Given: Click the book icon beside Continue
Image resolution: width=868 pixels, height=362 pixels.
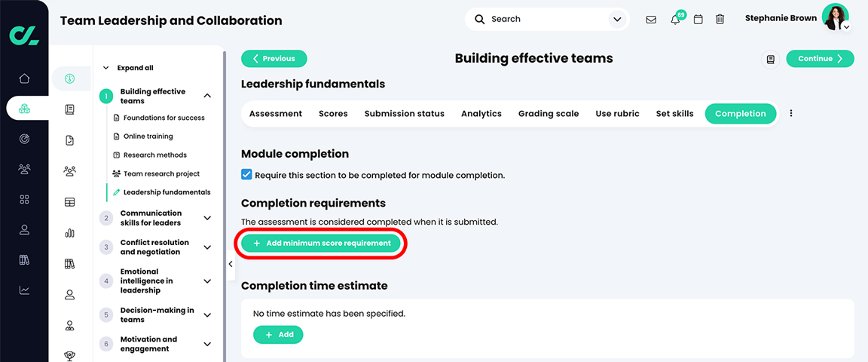Looking at the screenshot, I should point(770,59).
